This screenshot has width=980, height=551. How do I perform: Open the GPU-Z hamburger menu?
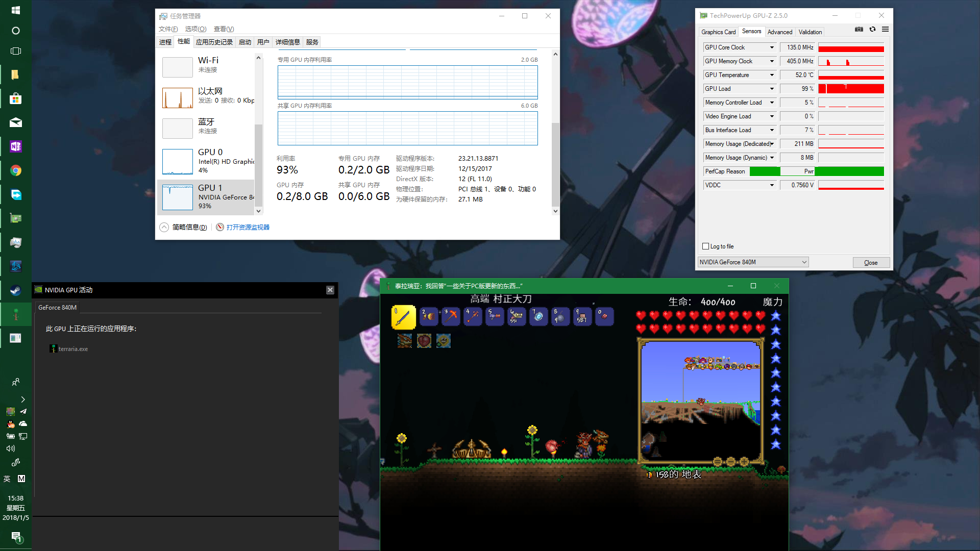(x=885, y=30)
